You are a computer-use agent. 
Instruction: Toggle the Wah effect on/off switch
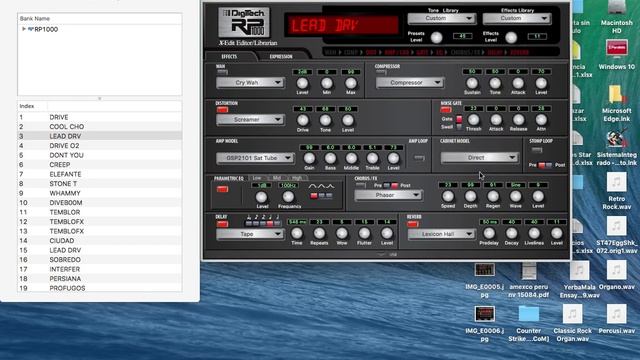click(x=222, y=72)
